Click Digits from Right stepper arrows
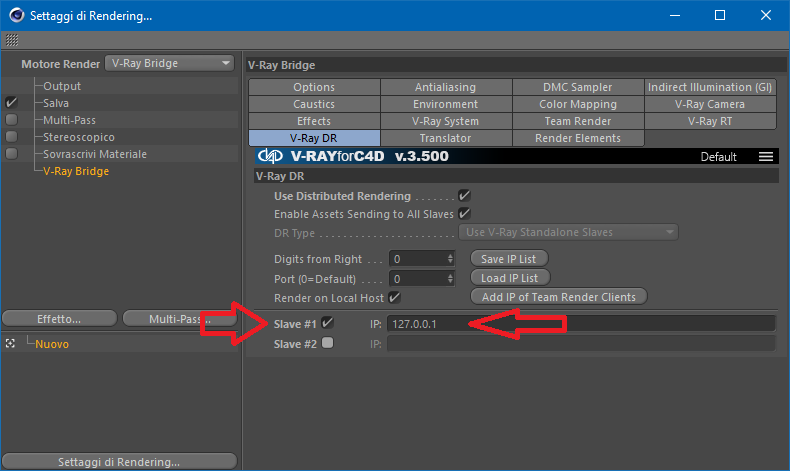Image resolution: width=790 pixels, height=471 pixels. pyautogui.click(x=450, y=259)
